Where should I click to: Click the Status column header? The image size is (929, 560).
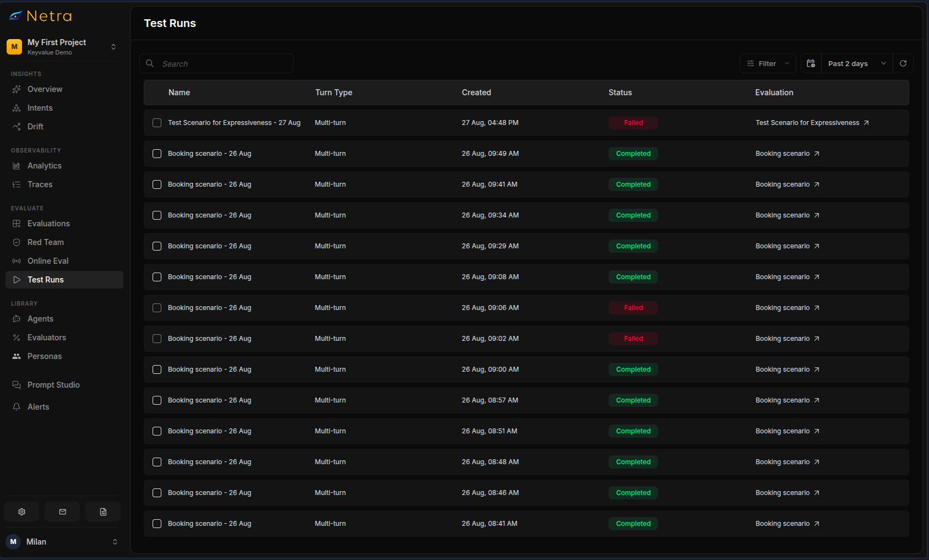click(x=620, y=93)
